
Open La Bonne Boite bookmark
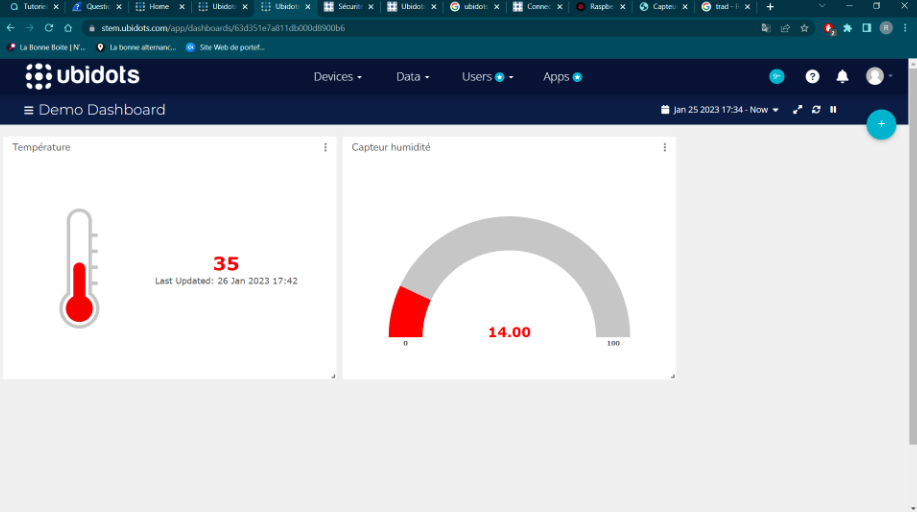coord(47,47)
